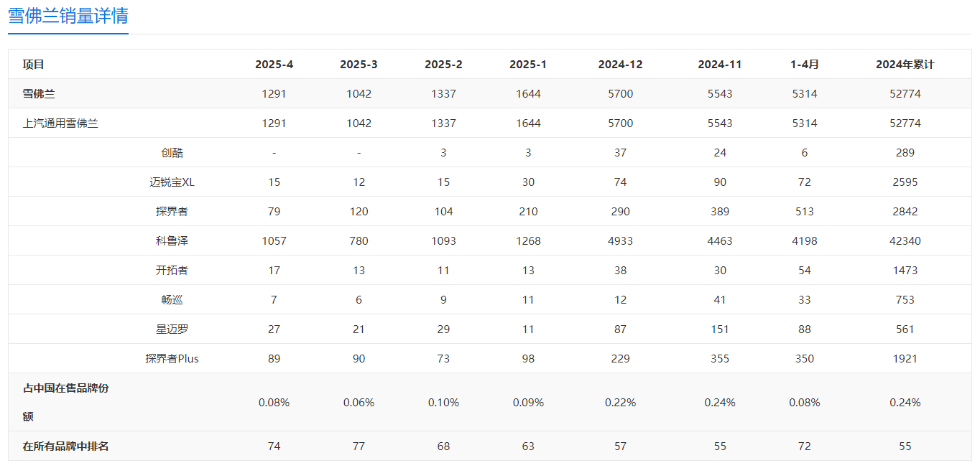Click the 2024年累计 column header
The image size is (980, 468).
[905, 65]
